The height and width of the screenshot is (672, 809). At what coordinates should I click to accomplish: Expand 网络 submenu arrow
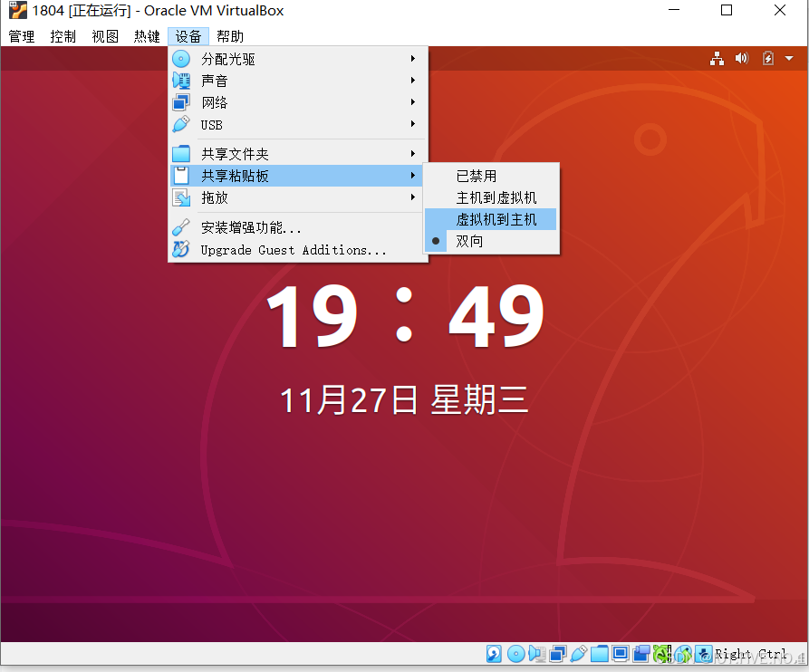tap(413, 101)
